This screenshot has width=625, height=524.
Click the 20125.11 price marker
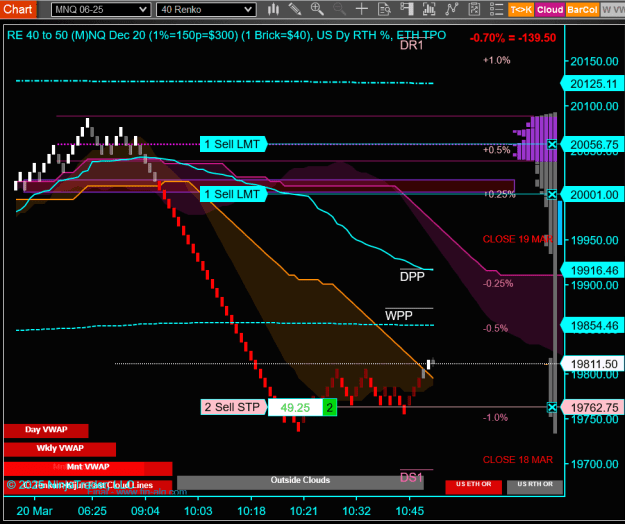pos(592,84)
